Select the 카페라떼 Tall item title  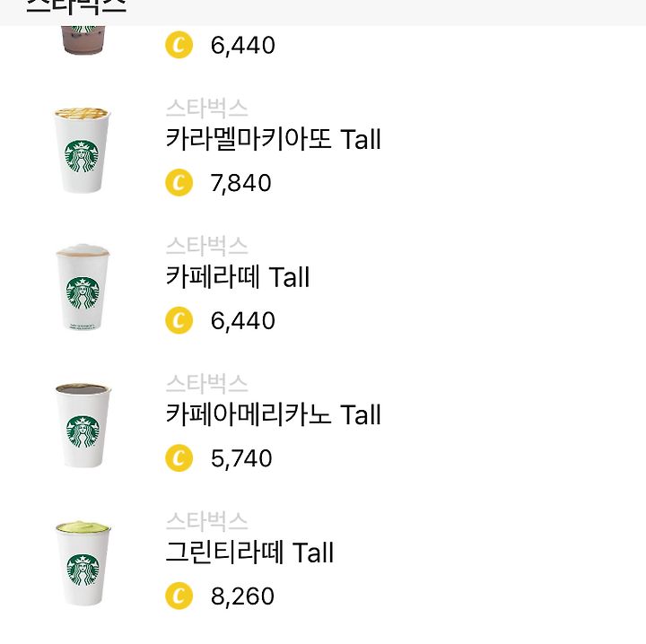point(237,277)
